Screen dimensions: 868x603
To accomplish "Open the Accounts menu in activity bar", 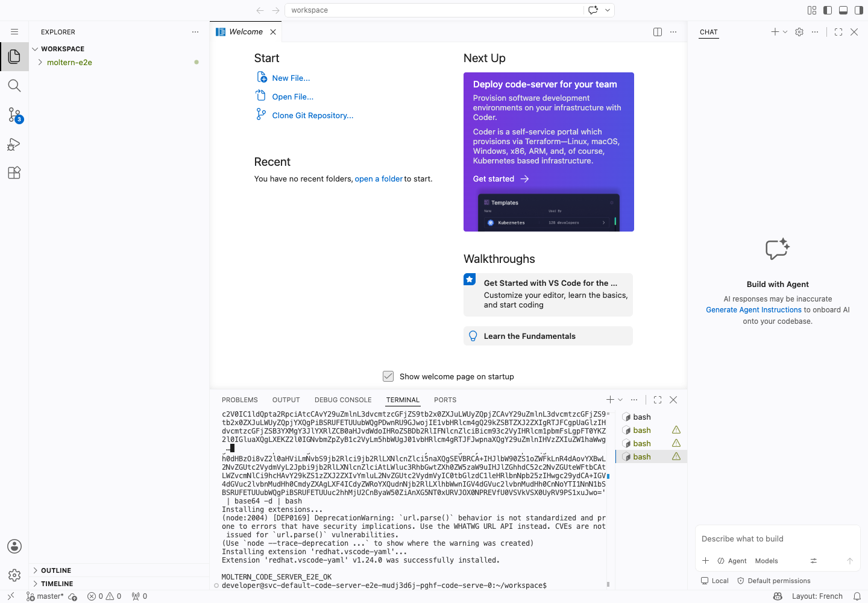I will pos(14,546).
